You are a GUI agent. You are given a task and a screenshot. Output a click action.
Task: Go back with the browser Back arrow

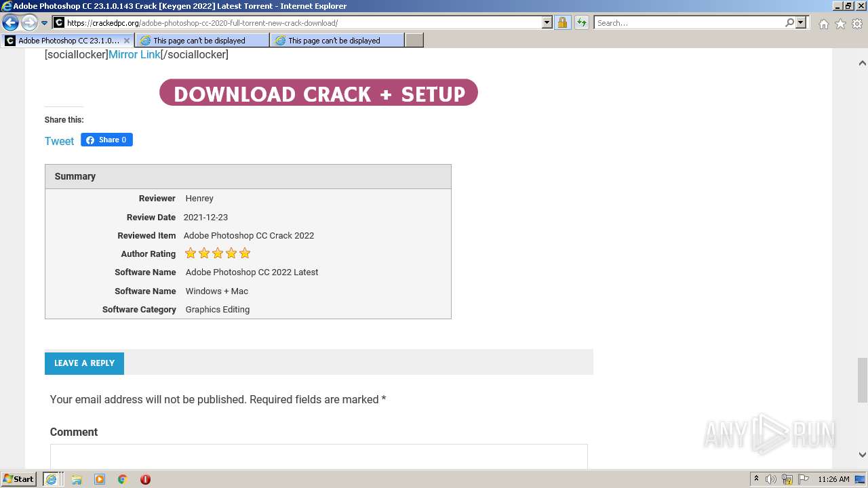point(10,22)
